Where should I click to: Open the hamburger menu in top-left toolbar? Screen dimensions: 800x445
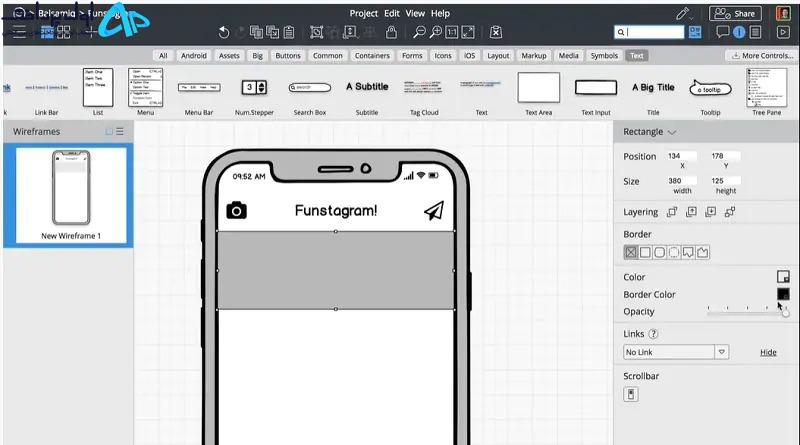19,32
